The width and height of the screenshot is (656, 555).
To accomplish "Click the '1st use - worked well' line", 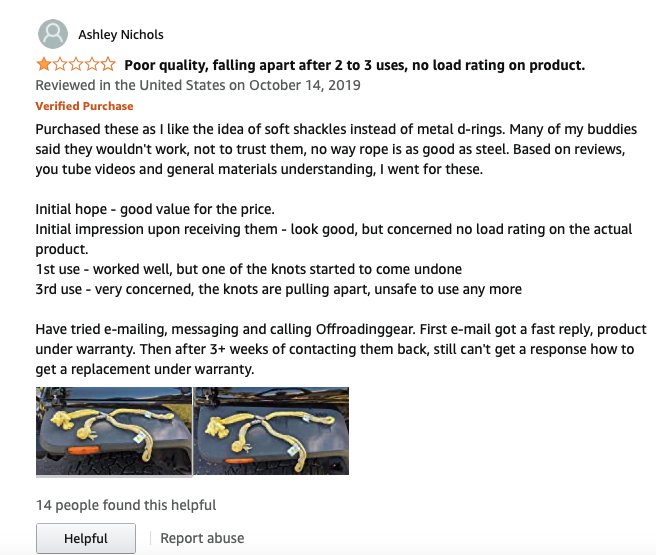I will coord(249,269).
